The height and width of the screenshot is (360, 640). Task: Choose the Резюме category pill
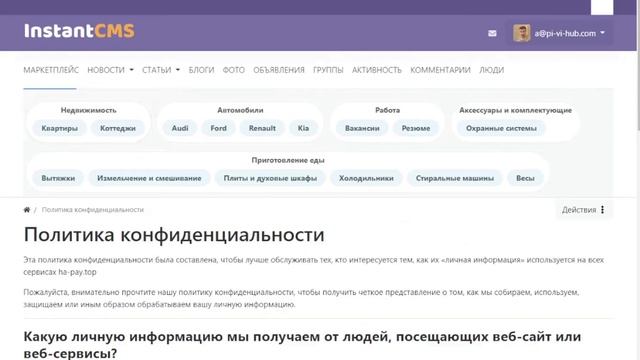coord(416,128)
